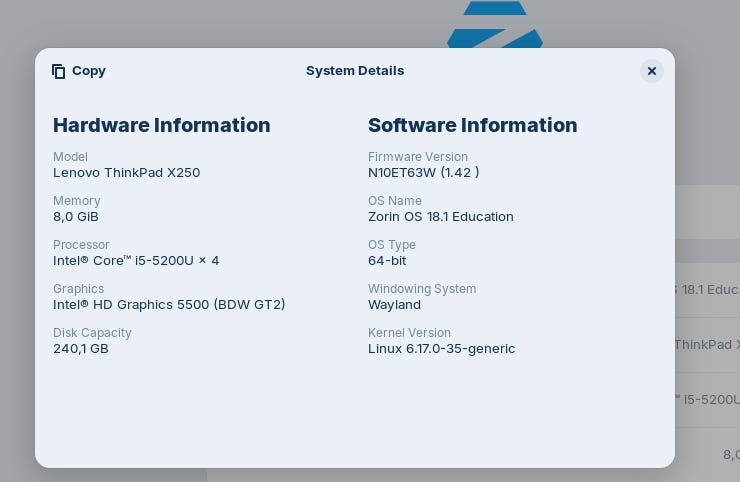Click the Disk Capacity label
Viewport: 740px width, 482px height.
tap(92, 333)
